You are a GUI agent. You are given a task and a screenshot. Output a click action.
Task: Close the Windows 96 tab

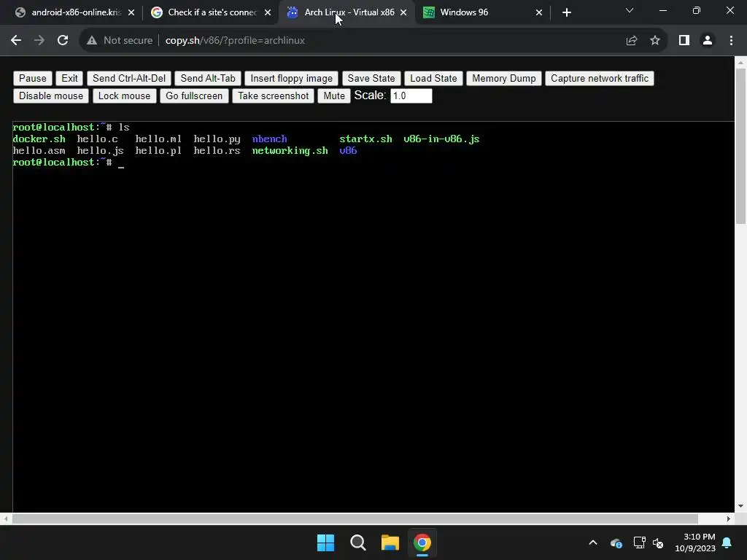[539, 12]
